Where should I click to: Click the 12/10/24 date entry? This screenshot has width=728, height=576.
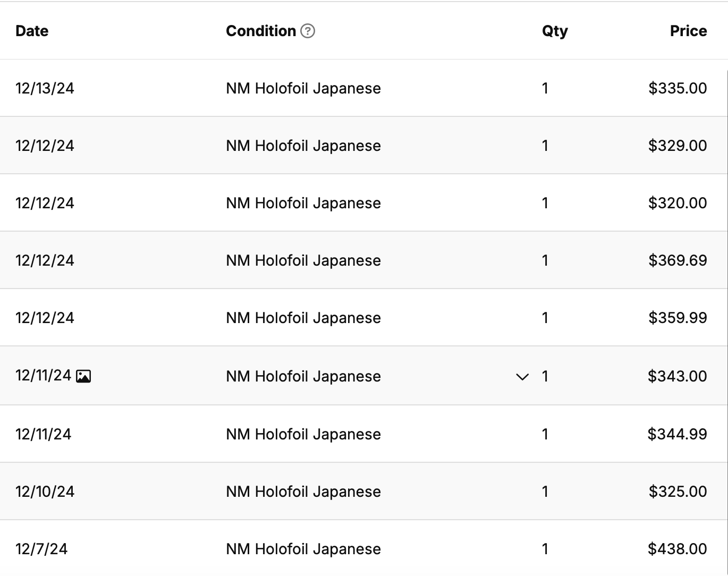tap(45, 492)
